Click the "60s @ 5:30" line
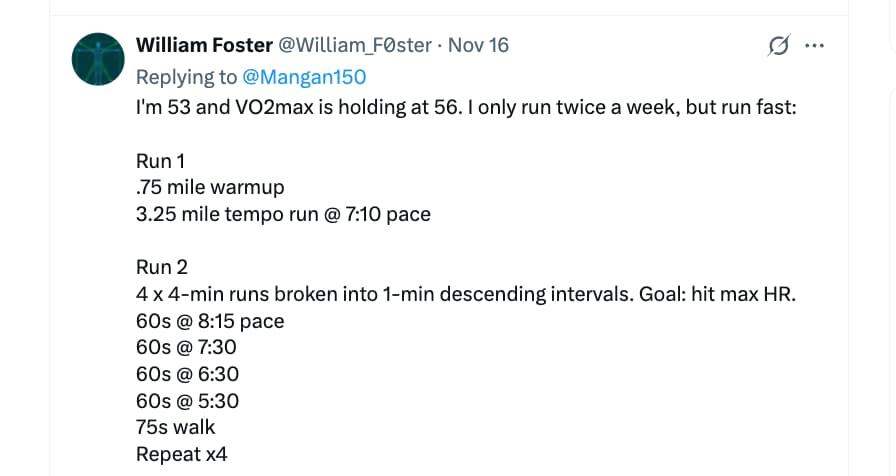 click(187, 402)
